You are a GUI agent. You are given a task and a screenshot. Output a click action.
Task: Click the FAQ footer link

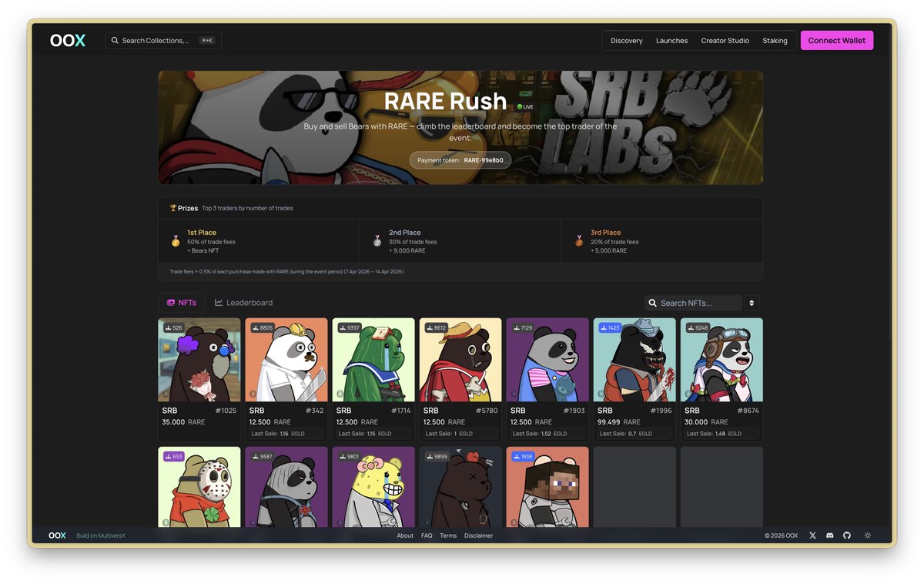(427, 535)
